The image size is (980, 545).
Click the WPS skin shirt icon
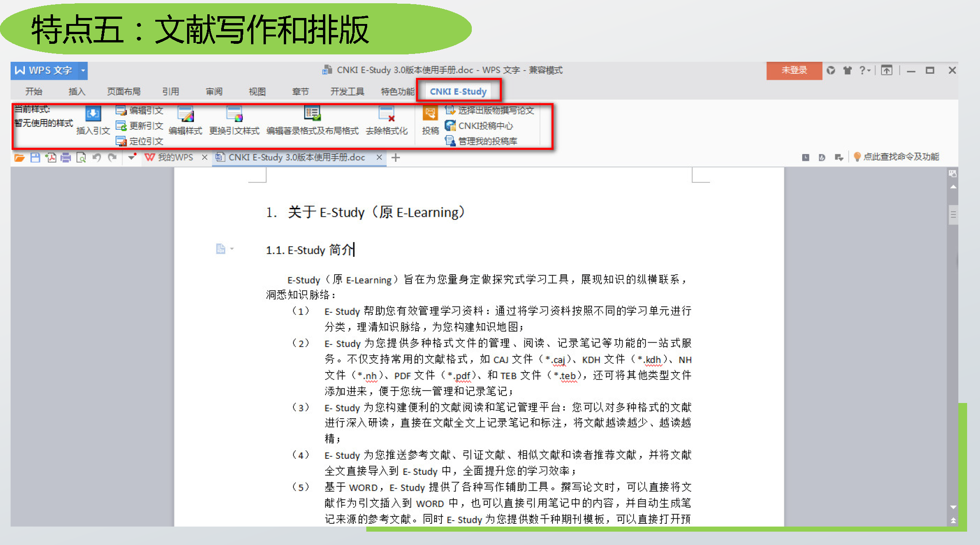(x=847, y=71)
